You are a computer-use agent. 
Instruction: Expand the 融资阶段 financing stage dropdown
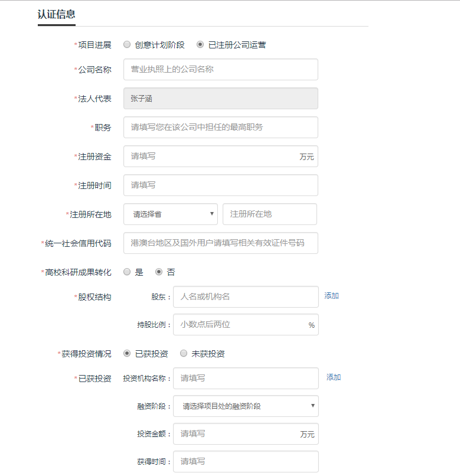pyautogui.click(x=246, y=406)
